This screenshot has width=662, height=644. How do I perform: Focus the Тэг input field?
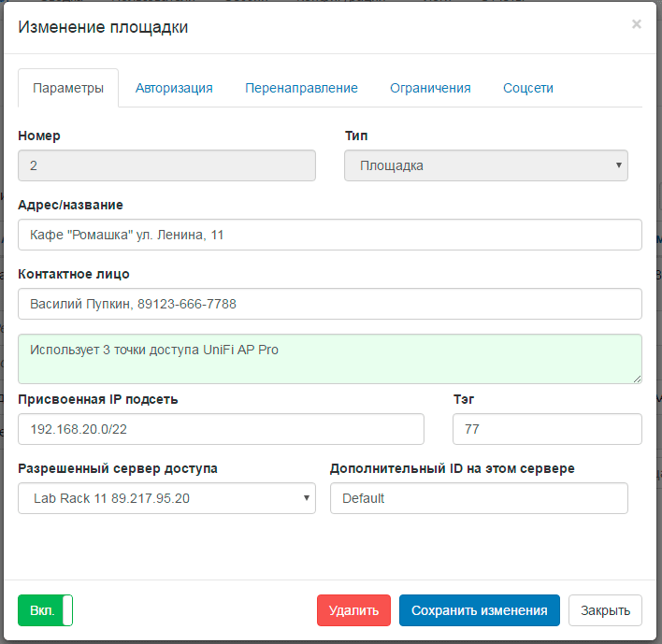tap(547, 429)
